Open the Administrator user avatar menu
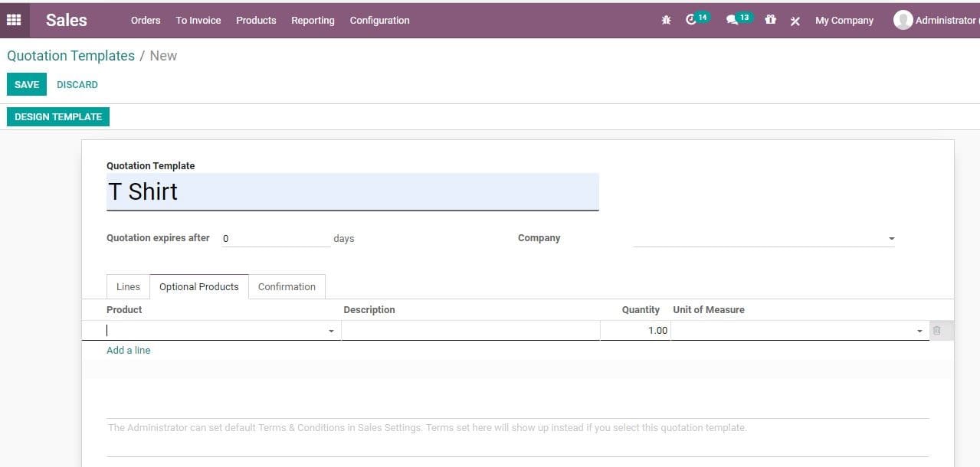 pos(903,19)
